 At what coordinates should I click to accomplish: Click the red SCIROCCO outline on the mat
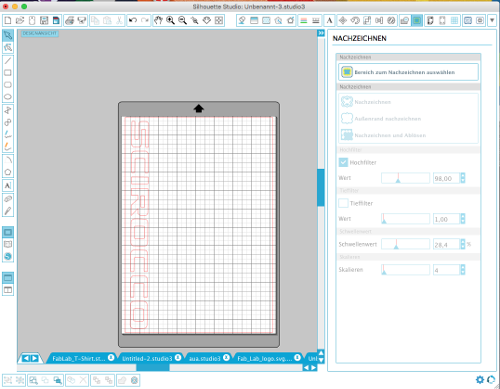tap(139, 225)
